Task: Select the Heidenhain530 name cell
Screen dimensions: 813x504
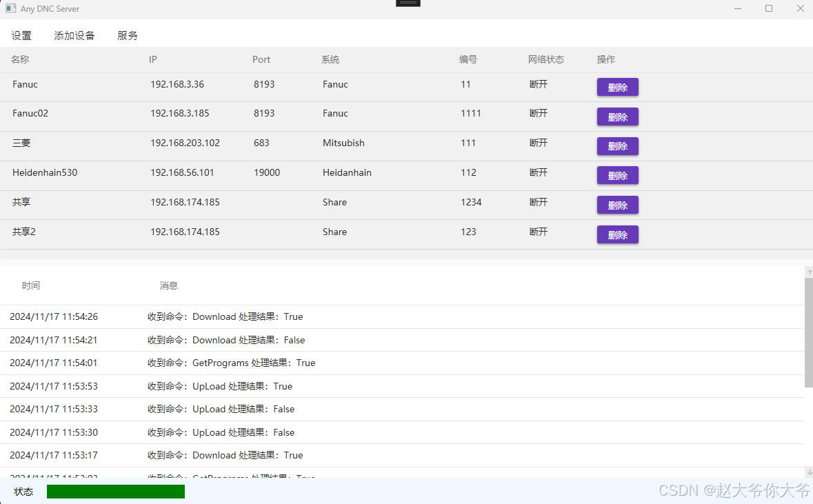Action: point(45,172)
